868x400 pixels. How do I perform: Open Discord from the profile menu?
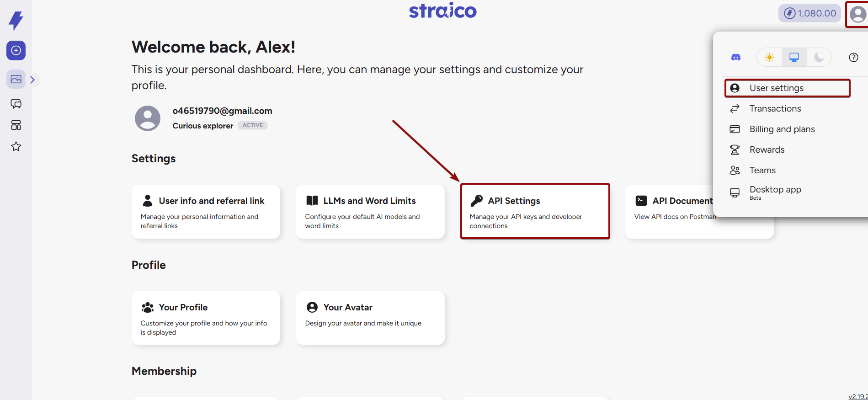(736, 58)
